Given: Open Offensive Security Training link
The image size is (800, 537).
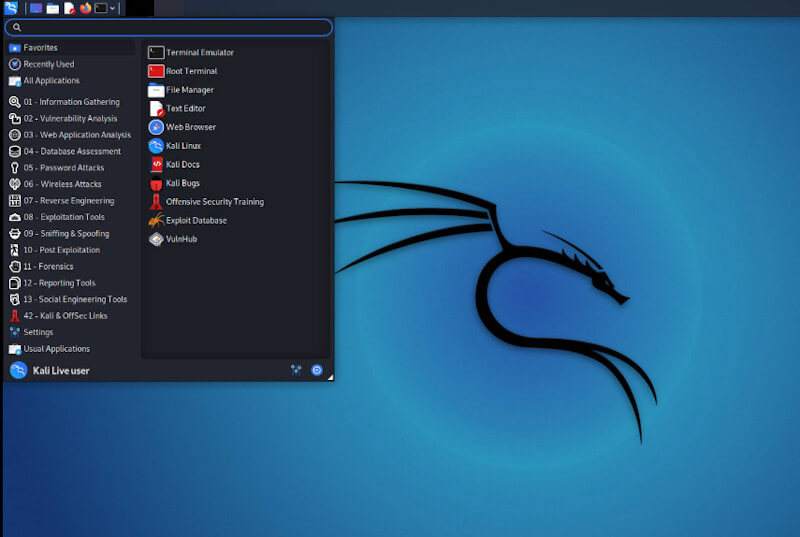Looking at the screenshot, I should click(x=236, y=202).
